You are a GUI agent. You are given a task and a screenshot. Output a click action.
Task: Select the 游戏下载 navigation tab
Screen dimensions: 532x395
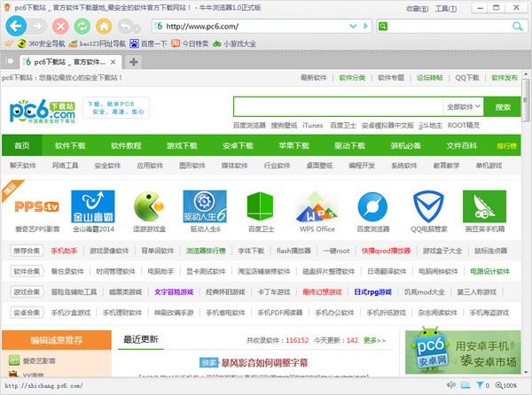182,145
